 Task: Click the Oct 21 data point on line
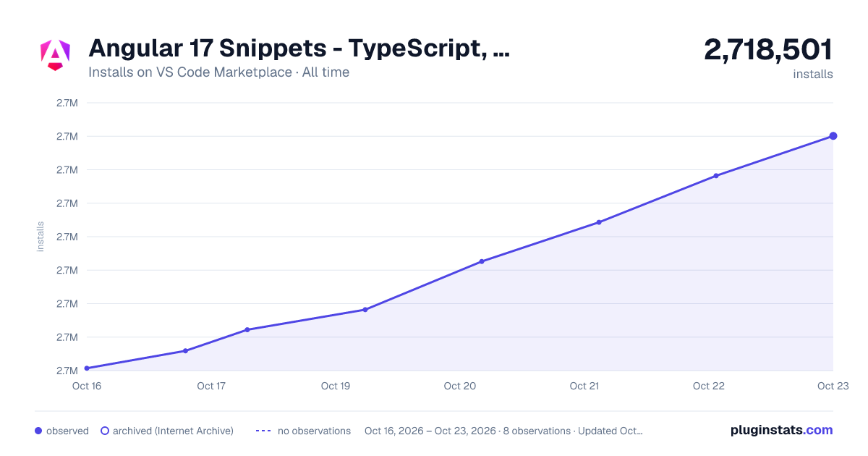[599, 222]
